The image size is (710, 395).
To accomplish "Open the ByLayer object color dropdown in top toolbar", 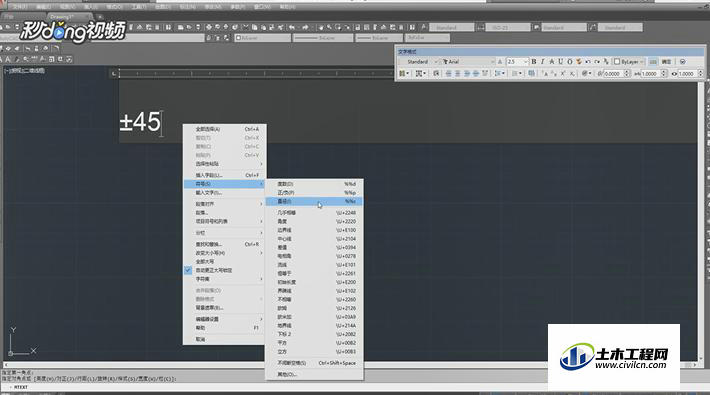I will 263,38.
